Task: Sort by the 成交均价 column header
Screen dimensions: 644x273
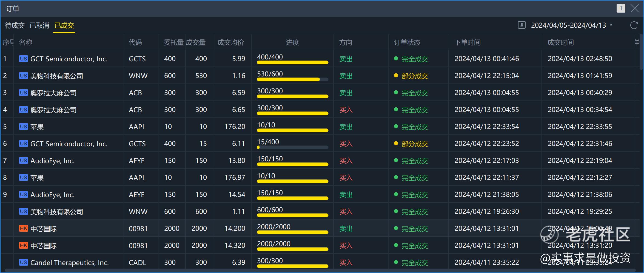Action: point(230,42)
